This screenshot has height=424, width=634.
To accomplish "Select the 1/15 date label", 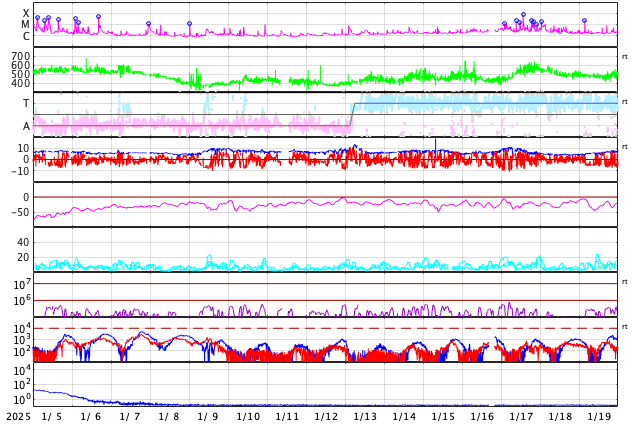I will [443, 417].
